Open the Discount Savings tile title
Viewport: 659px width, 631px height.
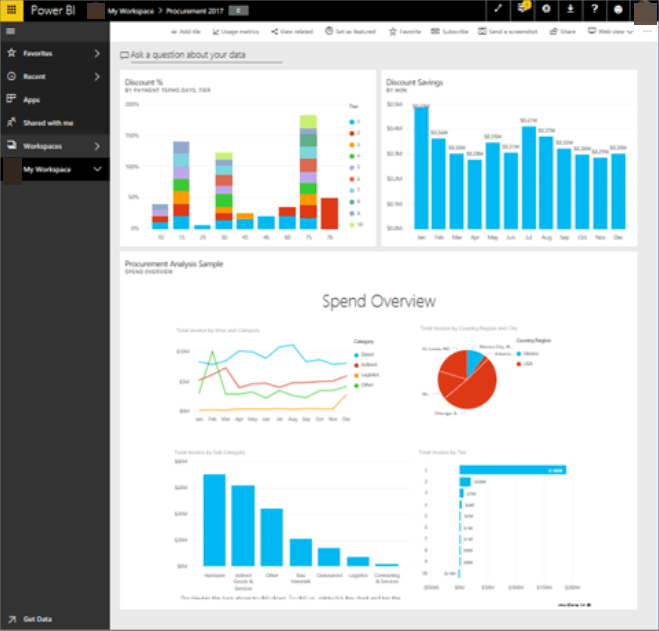click(414, 82)
